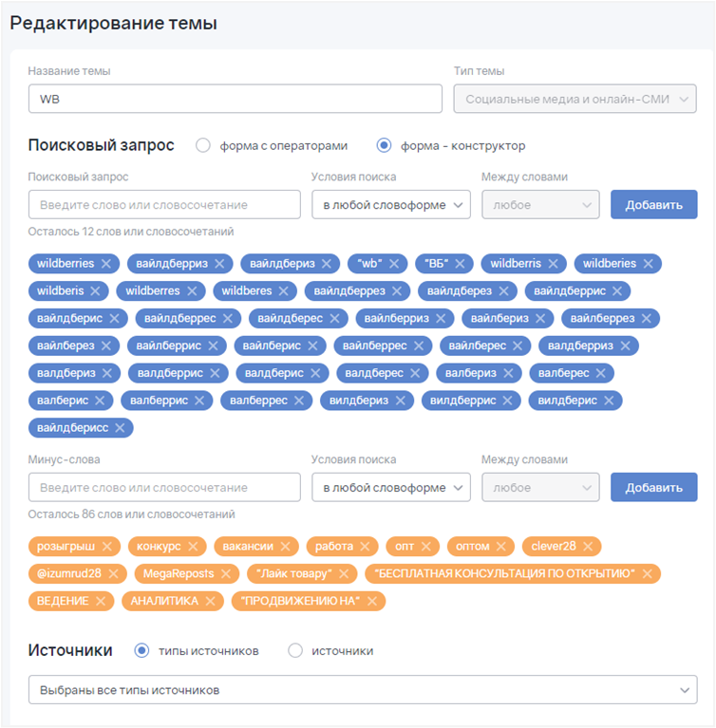Select the "типы источников" radio option
Screen dimensions: 716x728
click(x=142, y=651)
